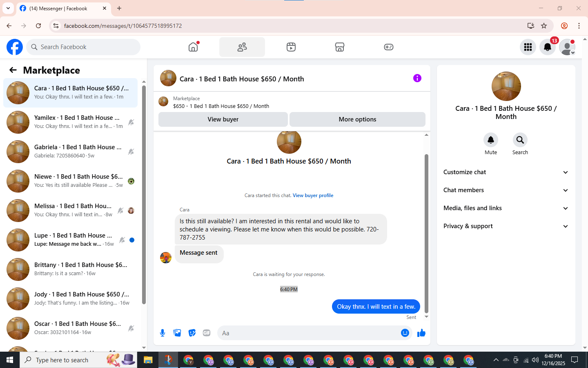588x368 pixels.
Task: Open File Explorer from the taskbar
Action: (148, 360)
